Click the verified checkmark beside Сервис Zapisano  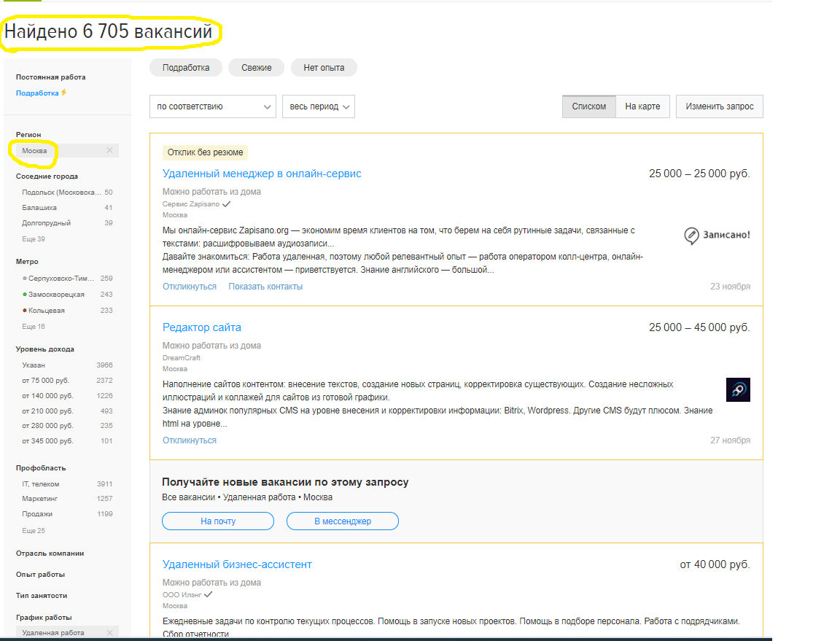tap(226, 203)
